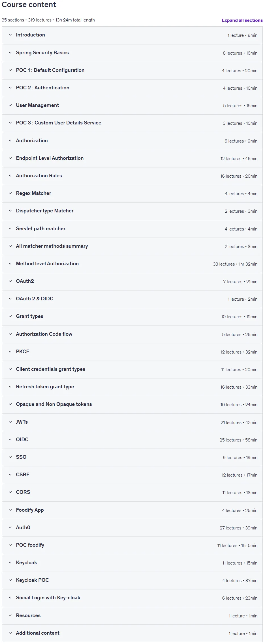Image resolution: width=265 pixels, height=644 pixels.
Task: Expand the Spring Security Basics chevron
Action: point(10,53)
